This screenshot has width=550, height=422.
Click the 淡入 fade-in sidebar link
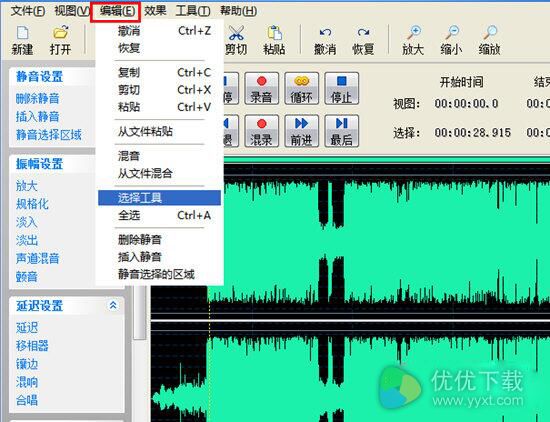coord(26,222)
